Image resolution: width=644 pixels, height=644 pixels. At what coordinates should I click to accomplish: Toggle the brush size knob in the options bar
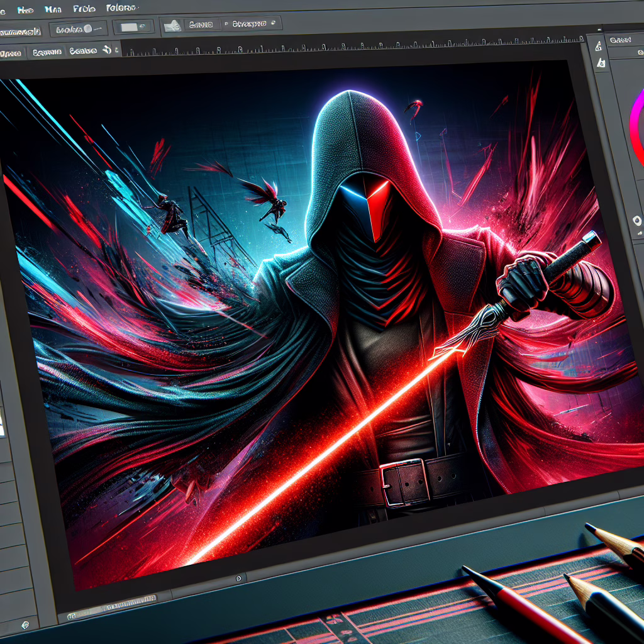tap(89, 28)
